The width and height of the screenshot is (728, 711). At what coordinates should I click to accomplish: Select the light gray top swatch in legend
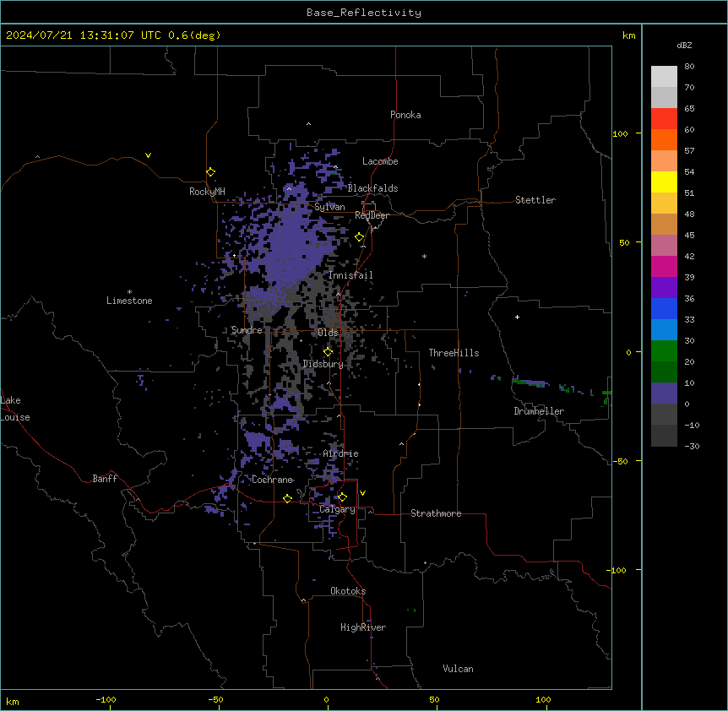coord(664,77)
